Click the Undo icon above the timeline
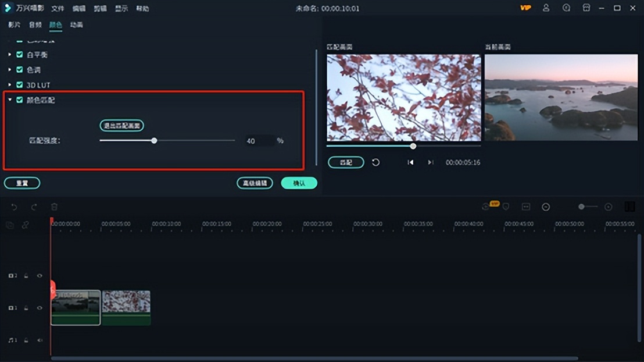 [x=14, y=207]
